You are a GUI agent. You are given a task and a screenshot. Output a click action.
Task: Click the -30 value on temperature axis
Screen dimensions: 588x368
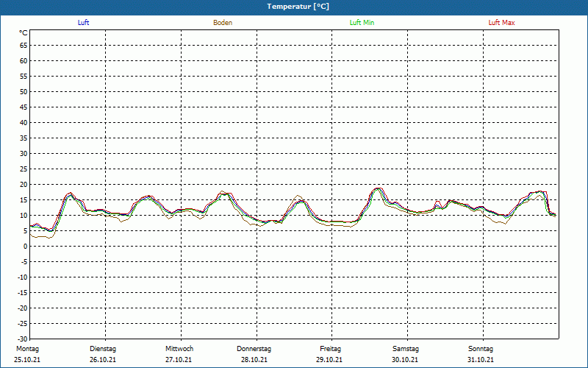[23, 339]
